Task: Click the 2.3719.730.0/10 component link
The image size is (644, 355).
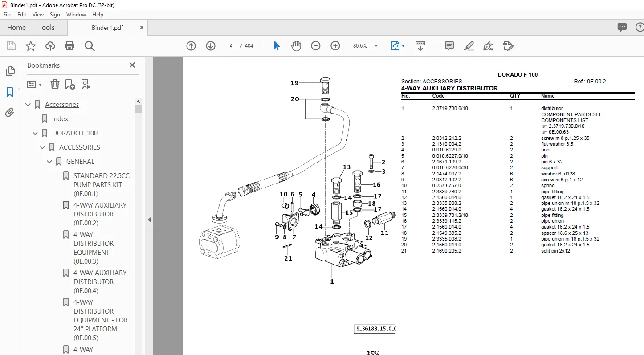Action: [x=567, y=126]
